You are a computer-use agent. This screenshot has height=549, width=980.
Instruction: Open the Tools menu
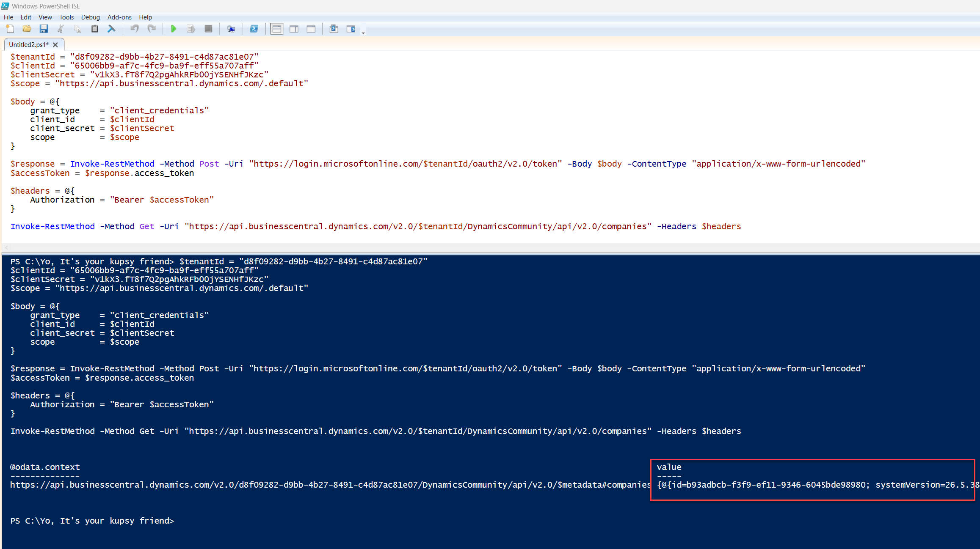[66, 17]
